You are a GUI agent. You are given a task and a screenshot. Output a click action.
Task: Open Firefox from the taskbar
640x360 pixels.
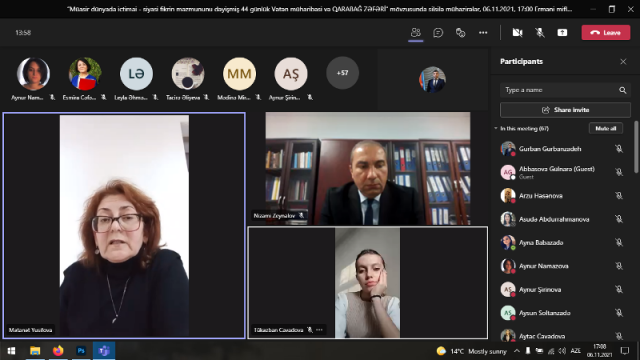tap(58, 351)
